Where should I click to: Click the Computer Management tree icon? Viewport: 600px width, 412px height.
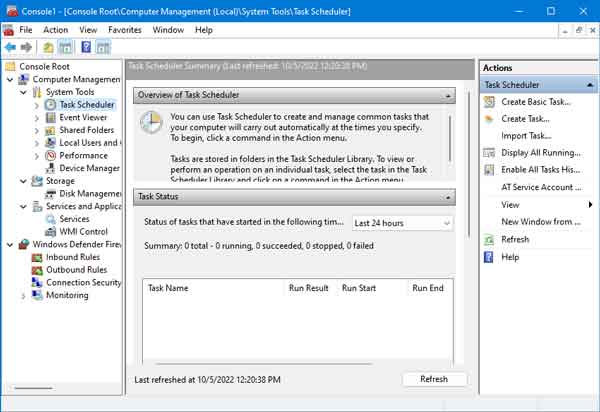point(24,79)
